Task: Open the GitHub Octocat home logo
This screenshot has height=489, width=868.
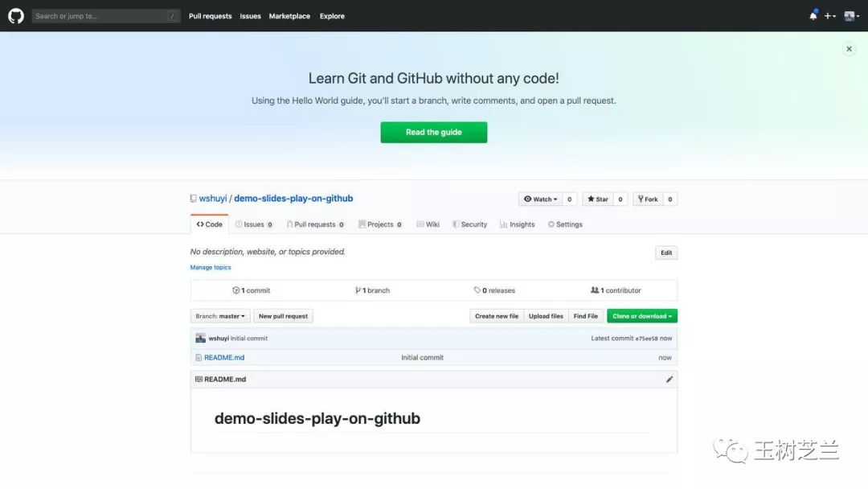Action: click(x=16, y=15)
